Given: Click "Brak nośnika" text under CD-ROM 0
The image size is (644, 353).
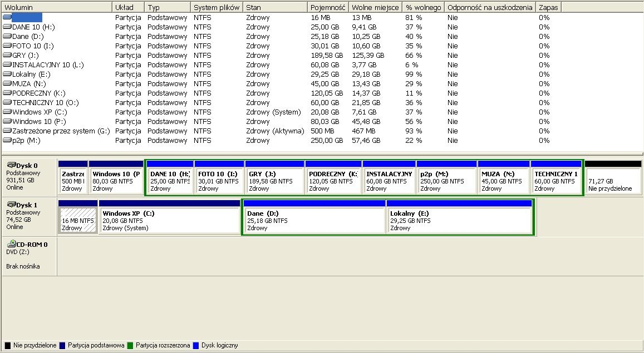Looking at the screenshot, I should 23,266.
